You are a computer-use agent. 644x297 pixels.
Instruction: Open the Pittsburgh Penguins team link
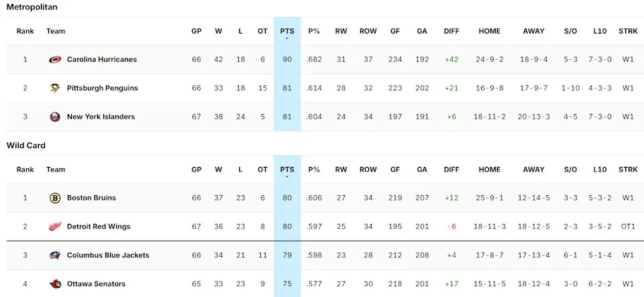pyautogui.click(x=101, y=88)
